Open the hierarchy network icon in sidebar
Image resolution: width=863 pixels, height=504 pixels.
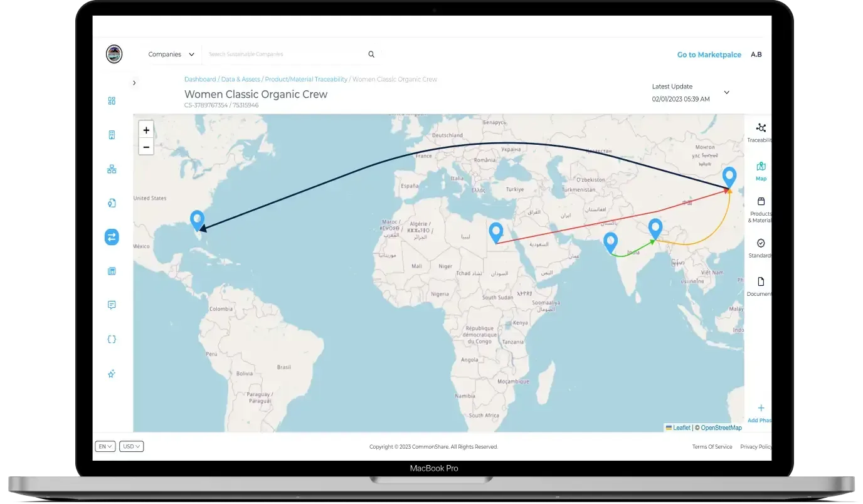coord(112,169)
